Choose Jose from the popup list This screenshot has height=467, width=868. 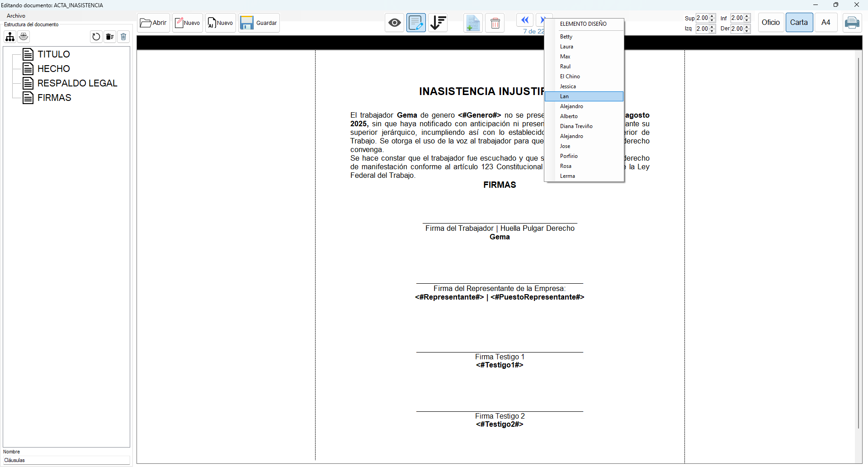pyautogui.click(x=584, y=146)
